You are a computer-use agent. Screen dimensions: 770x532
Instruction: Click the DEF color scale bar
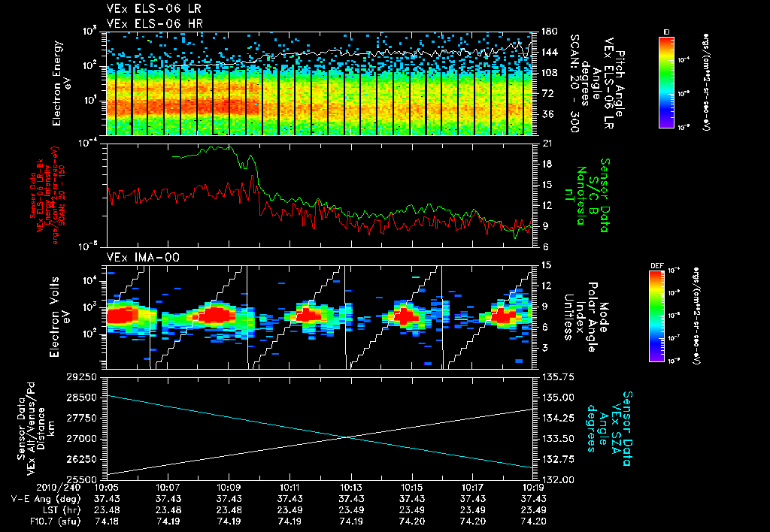[656, 316]
